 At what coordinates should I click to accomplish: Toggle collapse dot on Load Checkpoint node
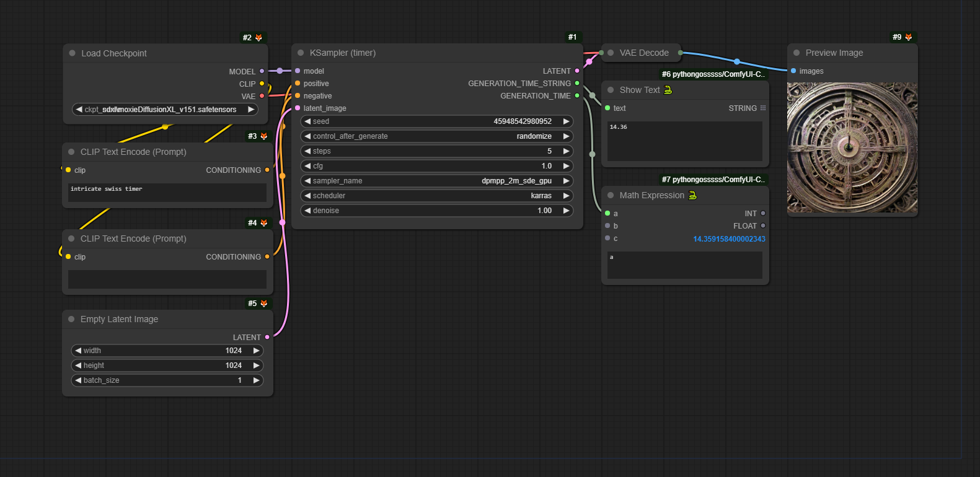(x=73, y=53)
